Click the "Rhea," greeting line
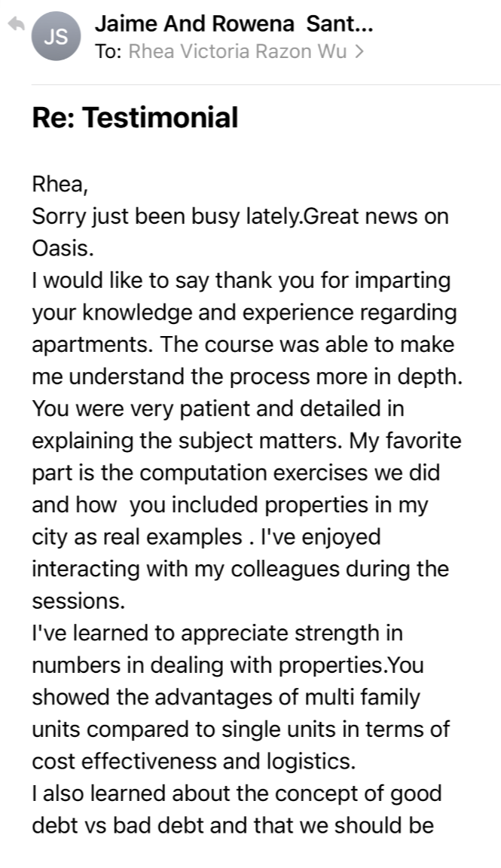This screenshot has width=501, height=868. point(60,185)
